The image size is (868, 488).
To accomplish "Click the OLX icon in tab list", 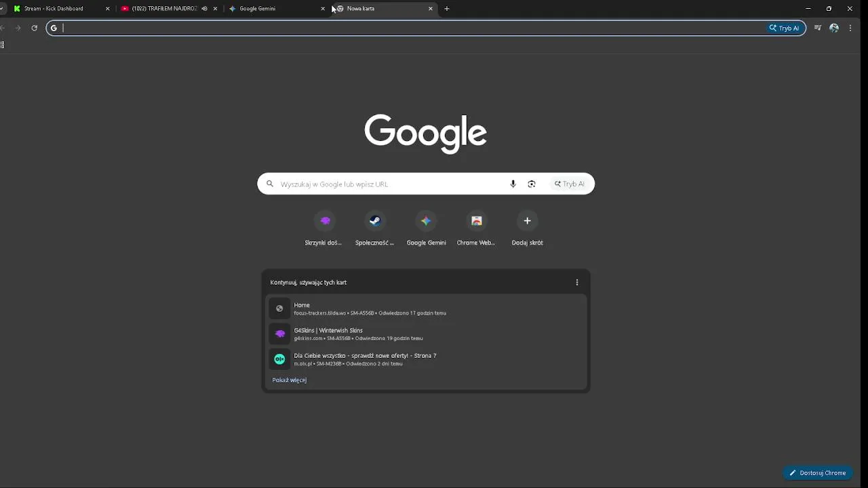I will pos(279,359).
